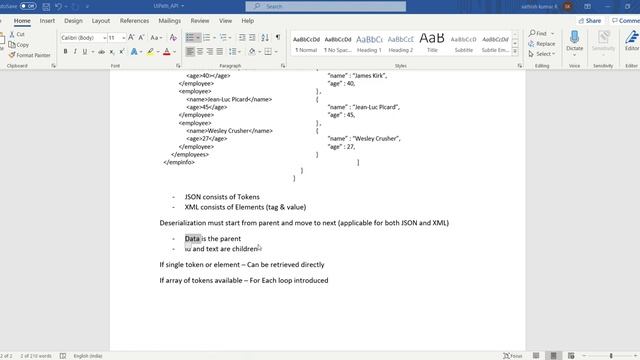
Task: Toggle bold formatting
Action: pos(65,52)
